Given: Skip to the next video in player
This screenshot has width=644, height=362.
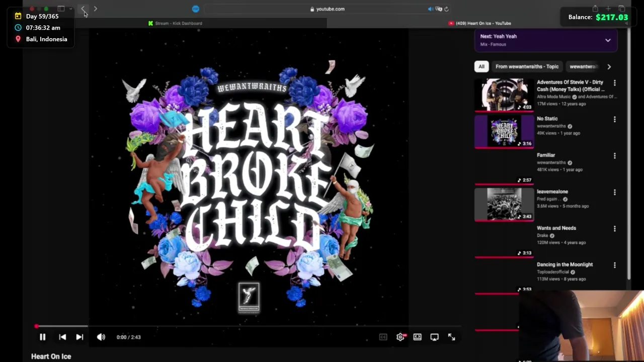Looking at the screenshot, I should [x=79, y=337].
